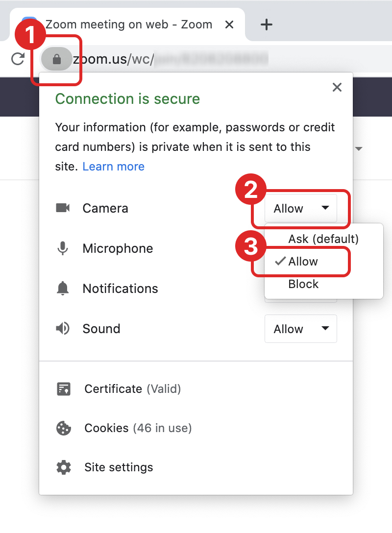Click the Sound speaker icon
The image size is (392, 533).
[x=63, y=329]
